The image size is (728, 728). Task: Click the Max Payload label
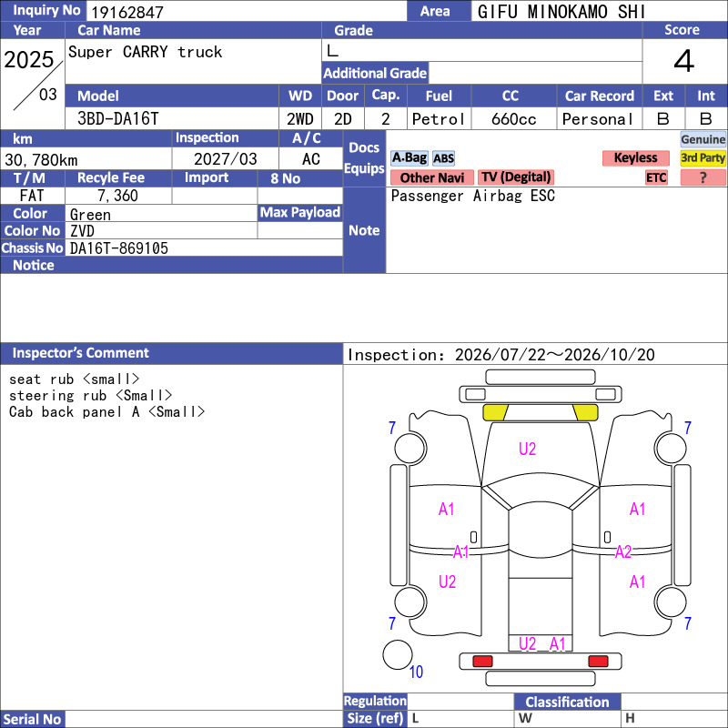coord(300,212)
